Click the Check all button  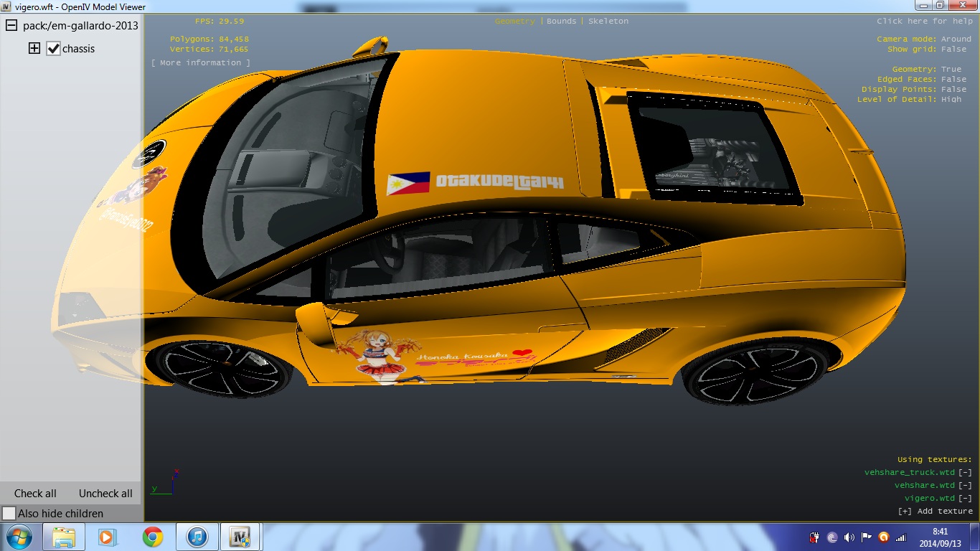pyautogui.click(x=35, y=494)
